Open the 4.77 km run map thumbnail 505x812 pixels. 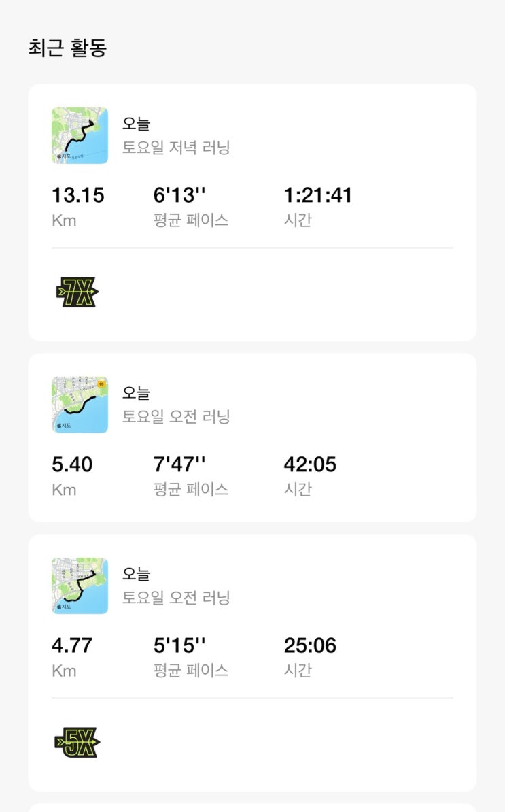(80, 586)
